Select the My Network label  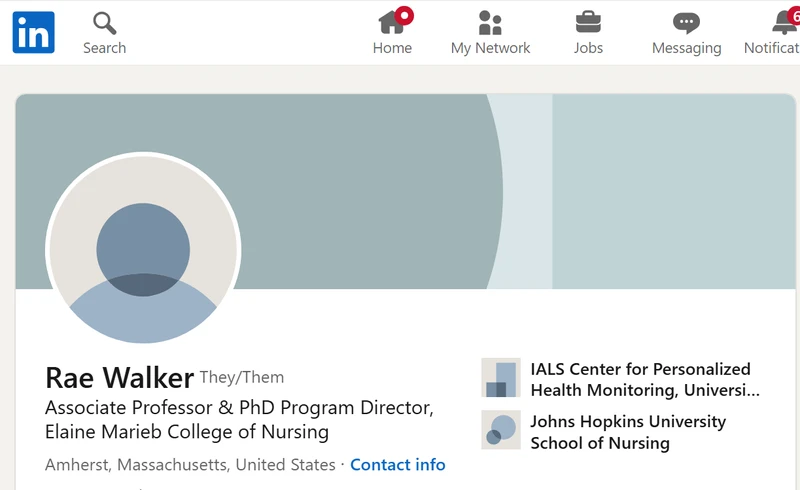pos(490,48)
